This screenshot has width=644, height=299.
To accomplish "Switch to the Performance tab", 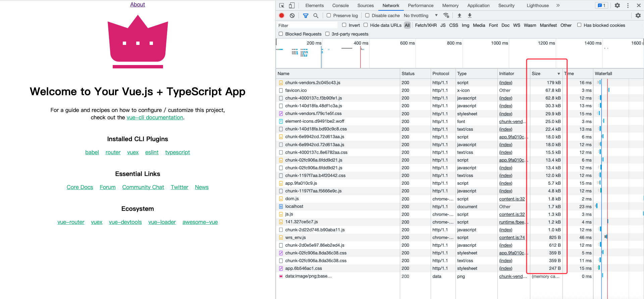I will 421,5.
